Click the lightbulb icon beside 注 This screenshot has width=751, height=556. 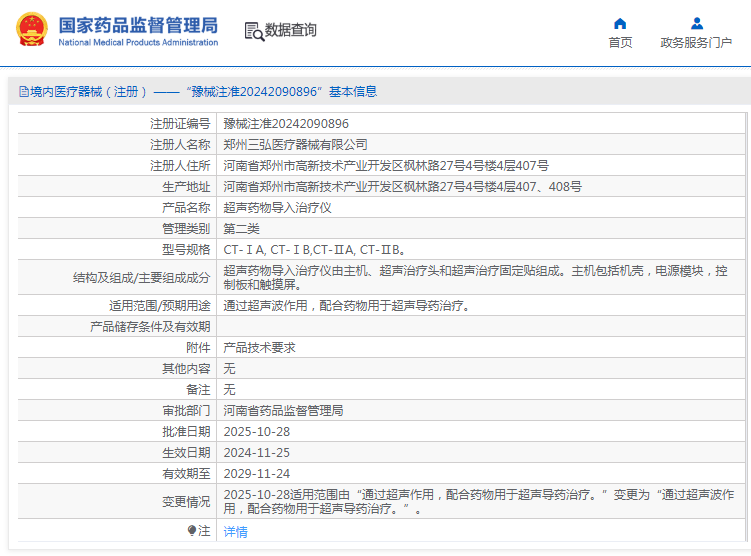192,531
